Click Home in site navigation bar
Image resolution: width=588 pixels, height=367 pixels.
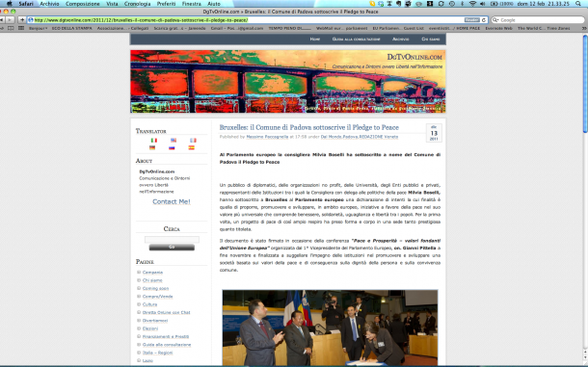(315, 39)
